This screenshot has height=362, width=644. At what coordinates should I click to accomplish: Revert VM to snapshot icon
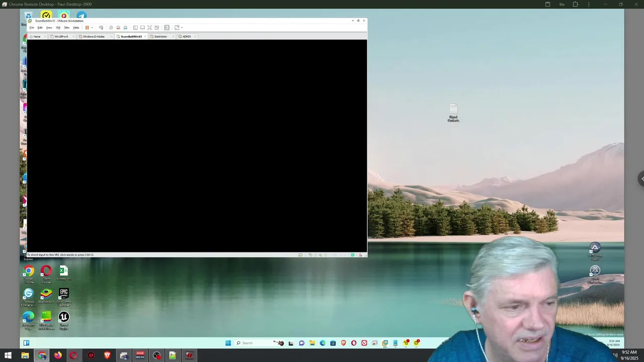coord(118,28)
